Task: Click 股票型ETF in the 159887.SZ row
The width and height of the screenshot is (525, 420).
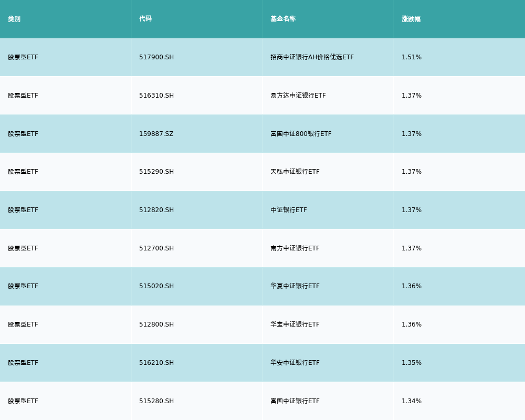Action: coord(23,134)
